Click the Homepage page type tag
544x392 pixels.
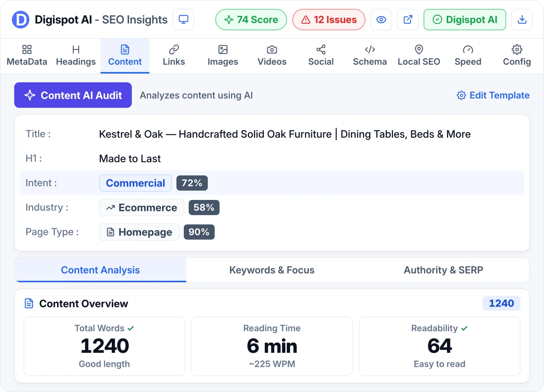point(139,232)
